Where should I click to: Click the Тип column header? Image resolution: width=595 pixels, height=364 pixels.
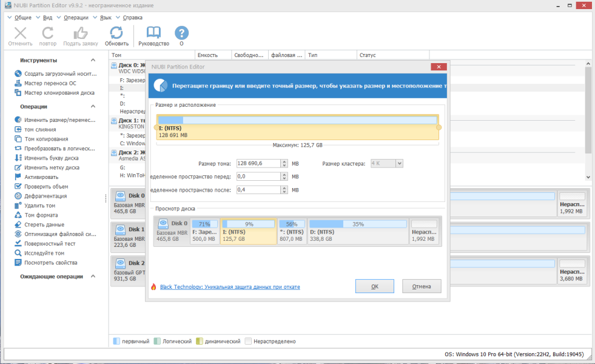pos(331,55)
